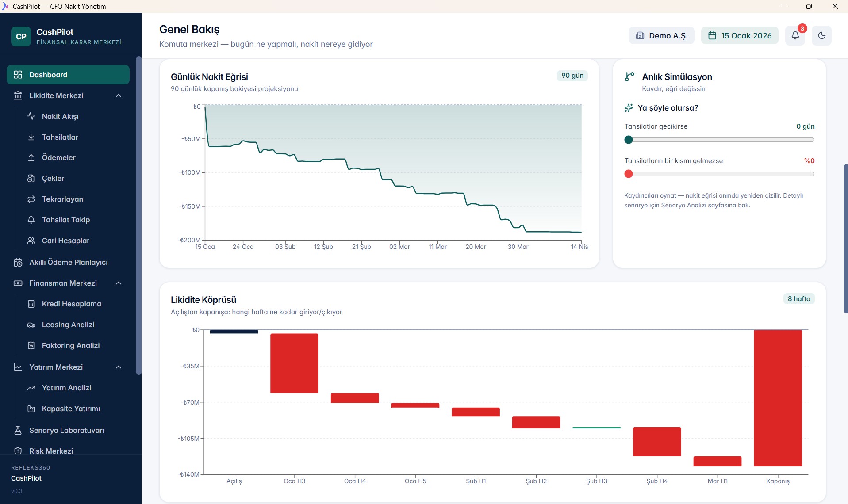848x504 pixels.
Task: Click the Akıllı Ödeme Planlayıcı calendar icon
Action: coord(18,262)
